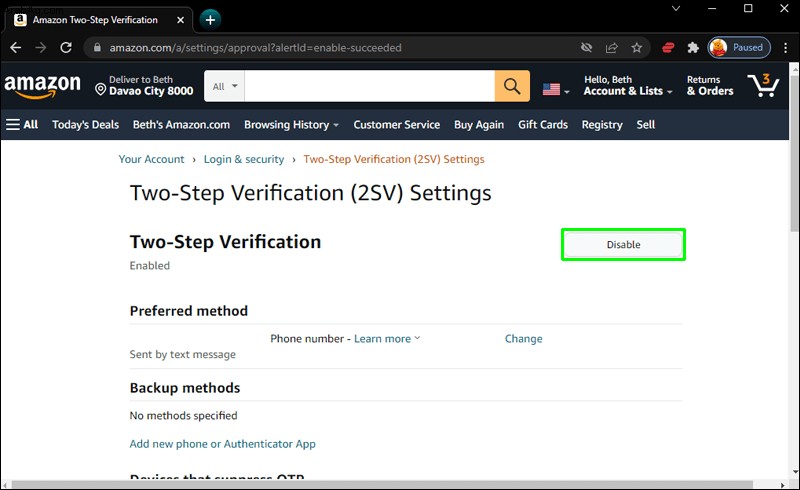Reload the page
Viewport: 800px width, 490px height.
(66, 48)
